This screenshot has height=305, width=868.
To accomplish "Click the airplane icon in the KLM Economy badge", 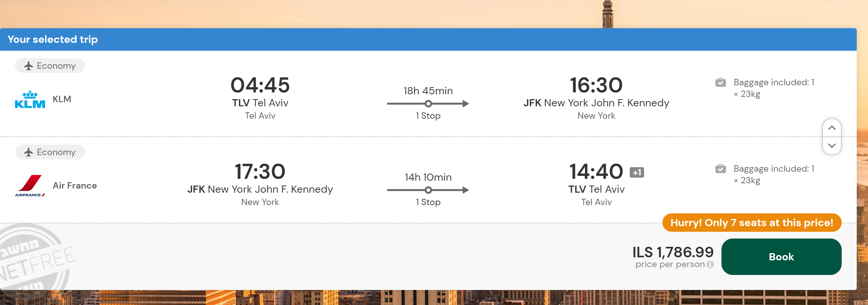I will click(29, 66).
